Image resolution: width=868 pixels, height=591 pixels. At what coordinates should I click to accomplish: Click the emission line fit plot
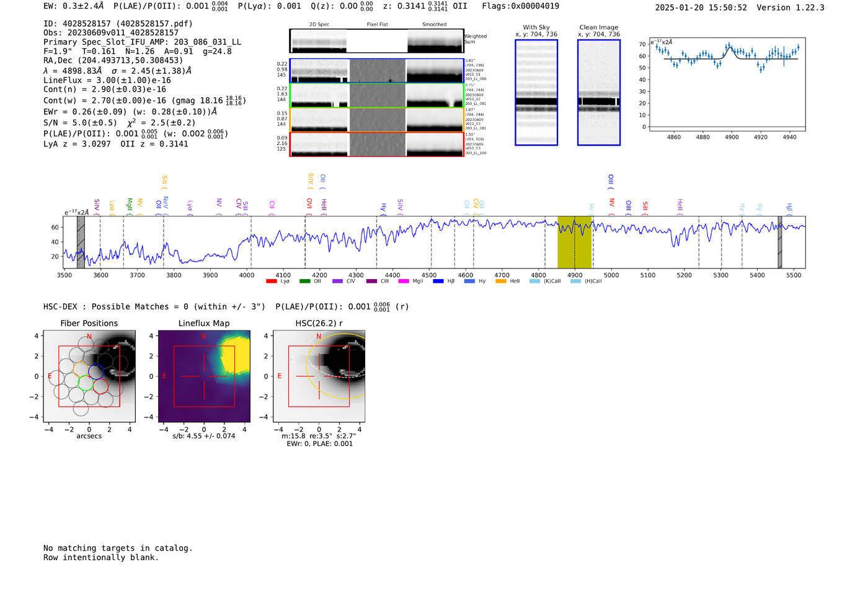pyautogui.click(x=727, y=85)
